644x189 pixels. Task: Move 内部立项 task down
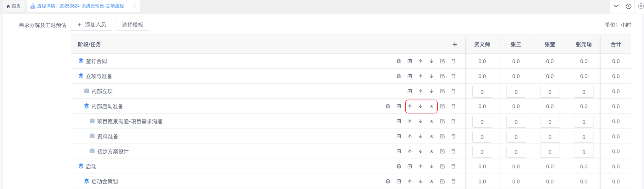point(432,91)
